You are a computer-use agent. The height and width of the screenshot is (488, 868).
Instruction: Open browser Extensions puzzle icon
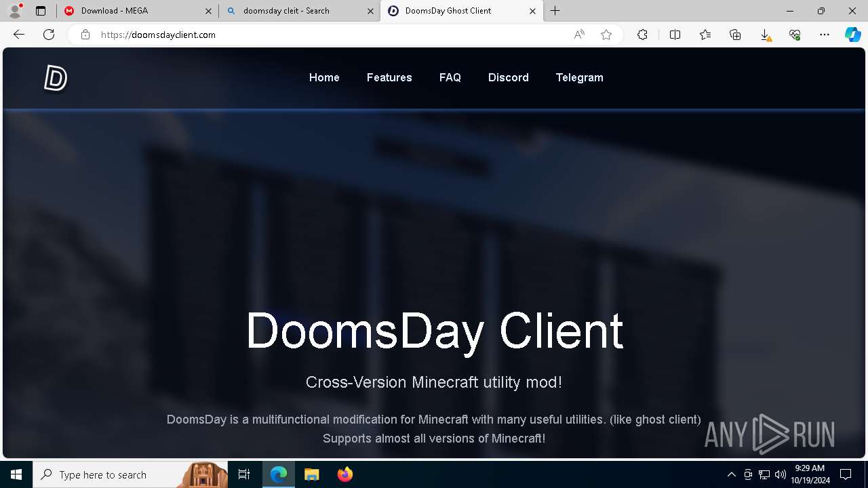point(643,35)
